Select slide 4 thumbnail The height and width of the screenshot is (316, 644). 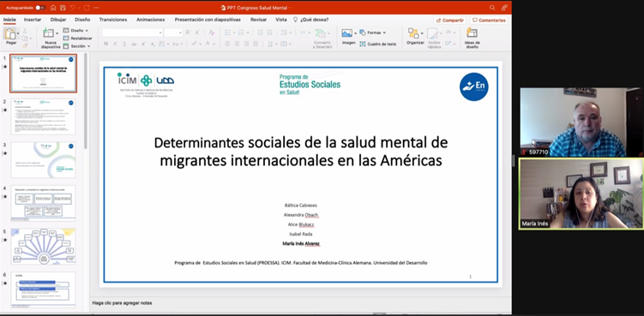[43, 203]
